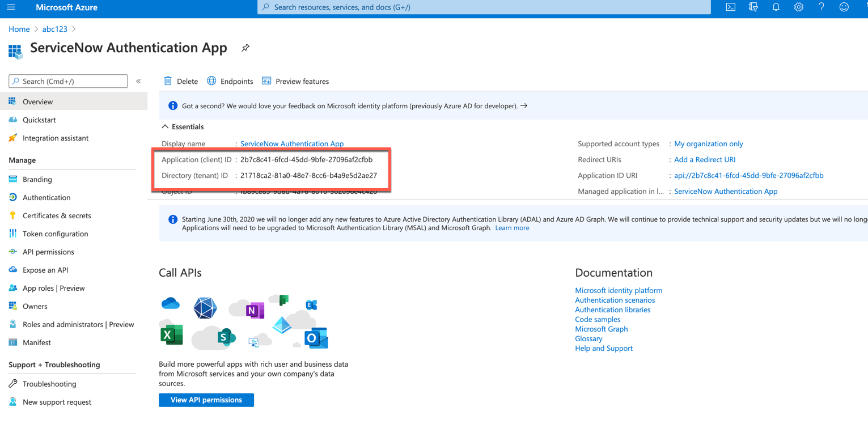Open the notifications bell

[776, 7]
